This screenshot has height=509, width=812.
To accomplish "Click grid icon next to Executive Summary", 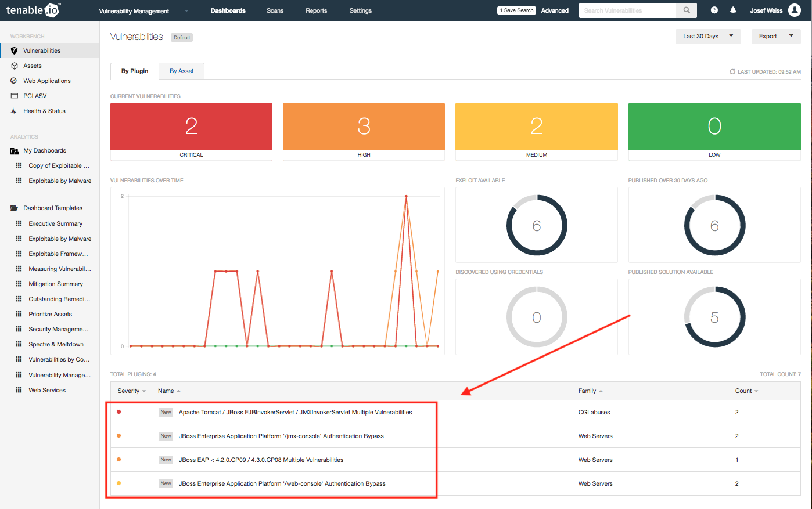I will tap(19, 223).
